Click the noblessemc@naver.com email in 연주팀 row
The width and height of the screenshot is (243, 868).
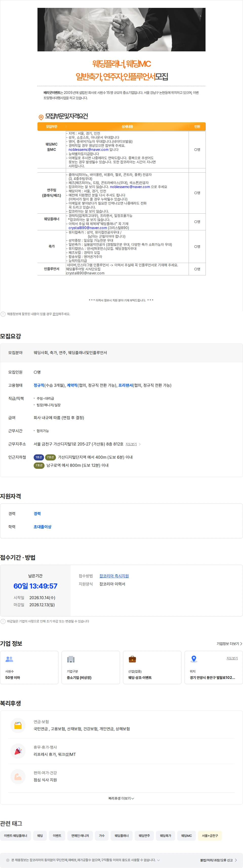(130, 187)
